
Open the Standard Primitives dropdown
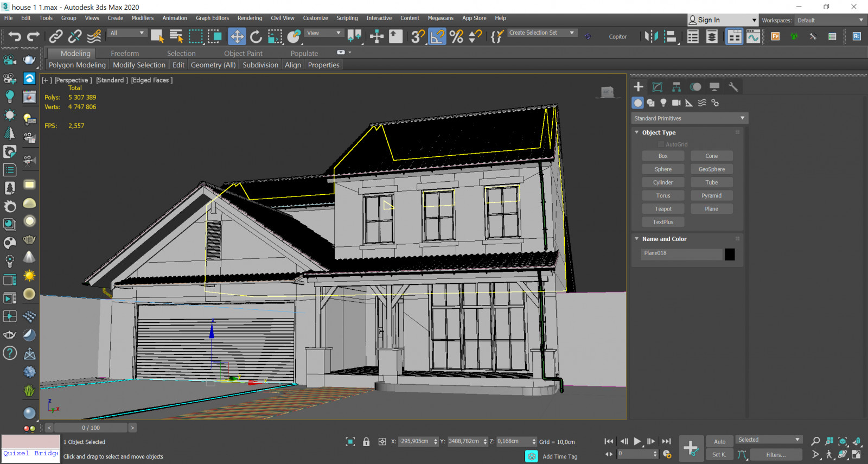click(x=690, y=118)
